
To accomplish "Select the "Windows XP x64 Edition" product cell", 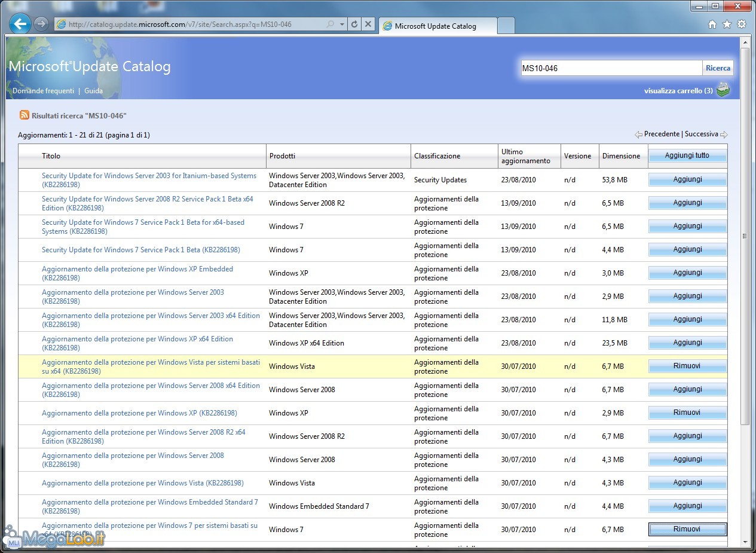I will tap(307, 343).
